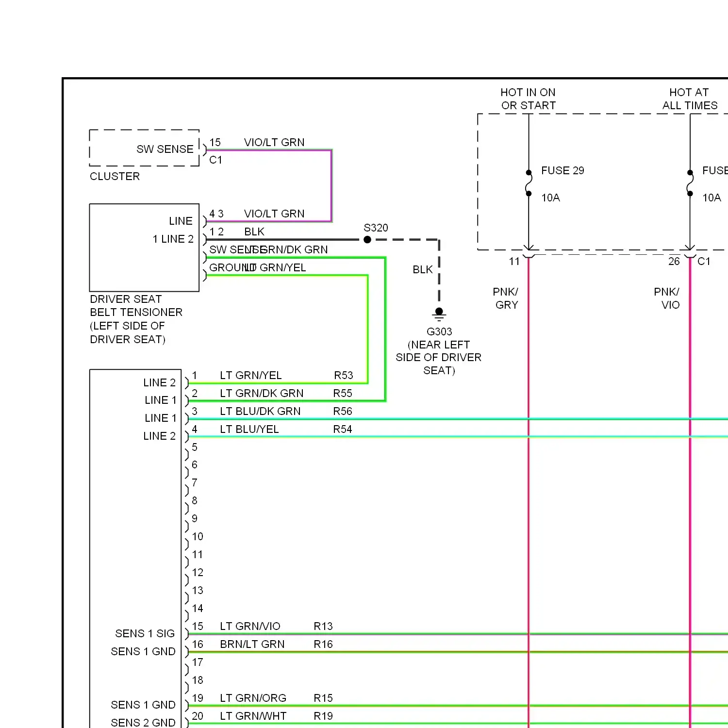The image size is (728, 728).
Task: Select the PNK/ VIO wire color label
Action: [x=667, y=298]
